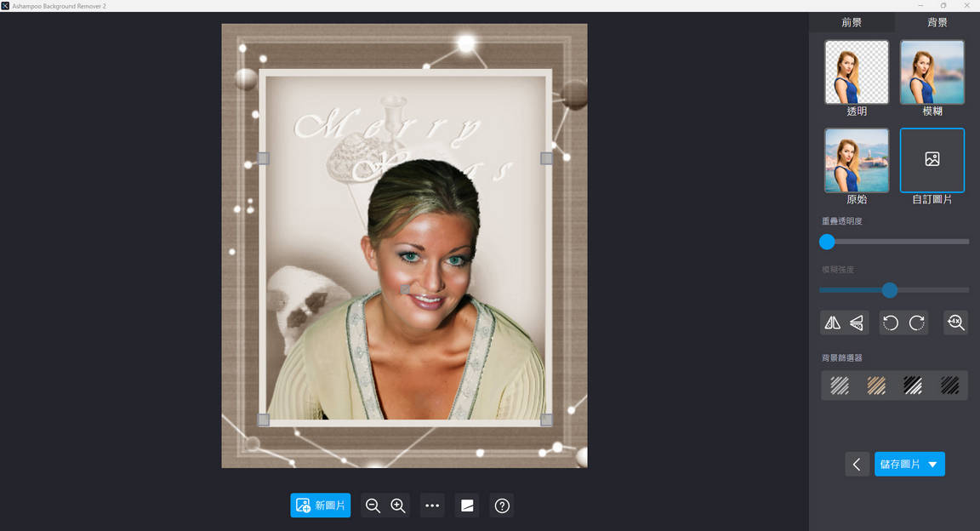The image size is (980, 531).
Task: Click the 模糊強度 slider handle
Action: pyautogui.click(x=889, y=290)
